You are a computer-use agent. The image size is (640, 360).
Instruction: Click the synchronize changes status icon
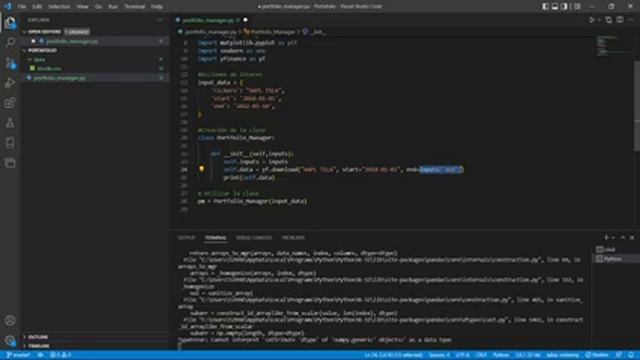click(x=40, y=355)
